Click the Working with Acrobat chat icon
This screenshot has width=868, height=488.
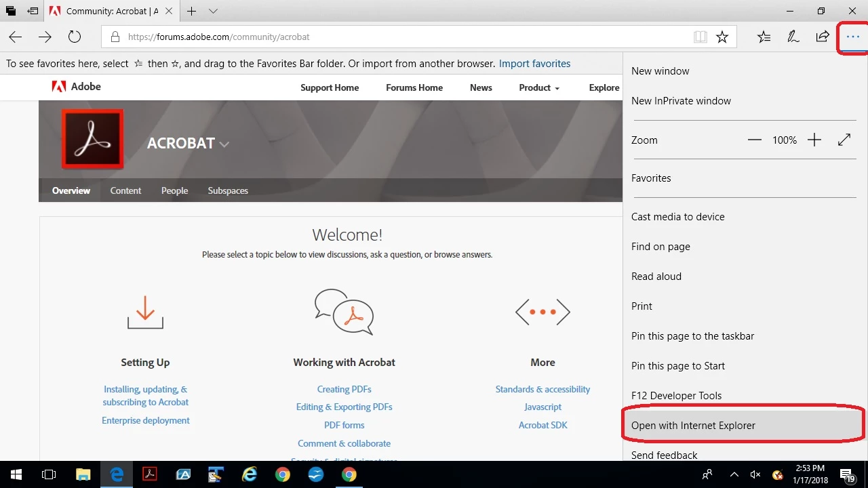click(344, 312)
